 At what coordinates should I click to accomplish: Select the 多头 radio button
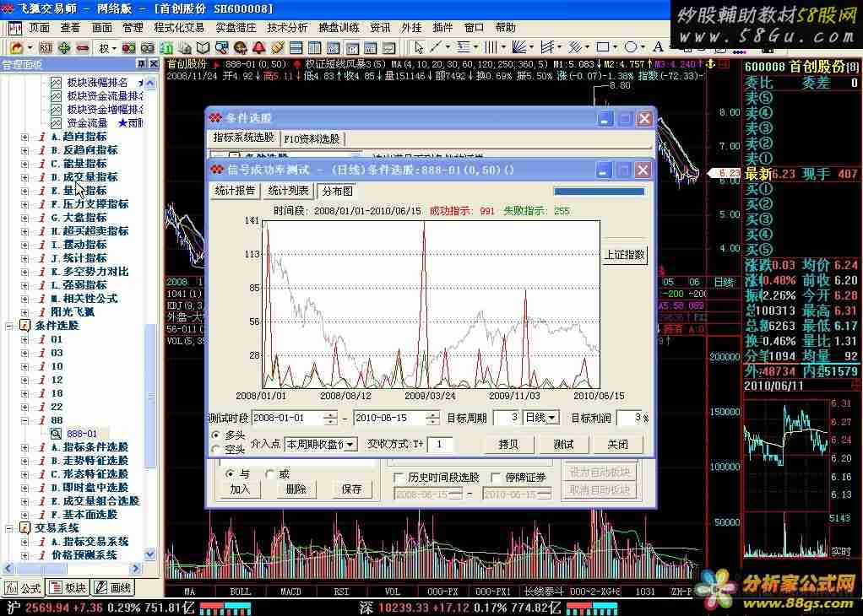coord(216,435)
